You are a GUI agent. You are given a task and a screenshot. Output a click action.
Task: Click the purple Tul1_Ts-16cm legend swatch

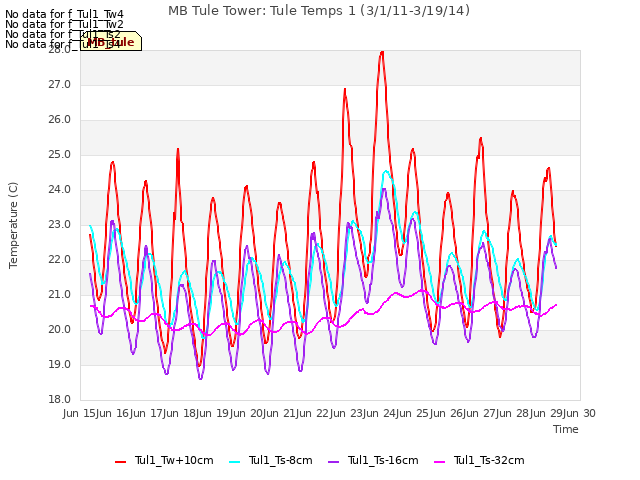coord(333,462)
